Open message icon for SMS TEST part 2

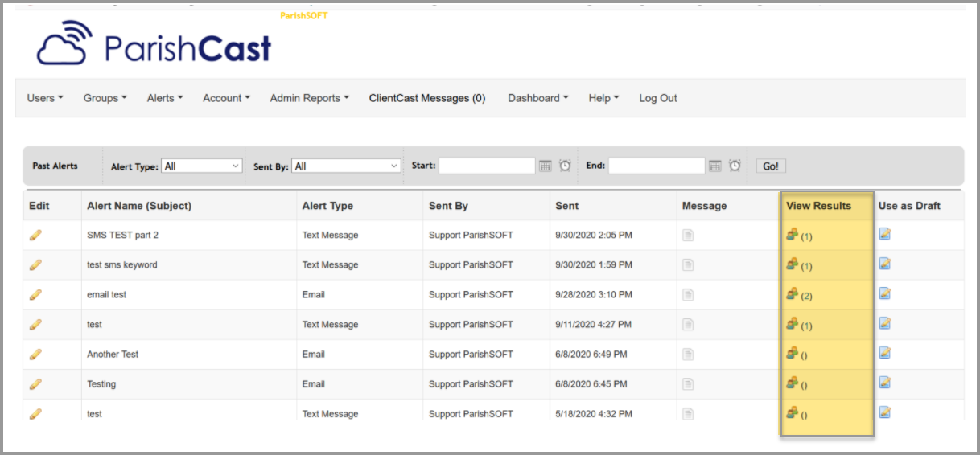(x=688, y=235)
